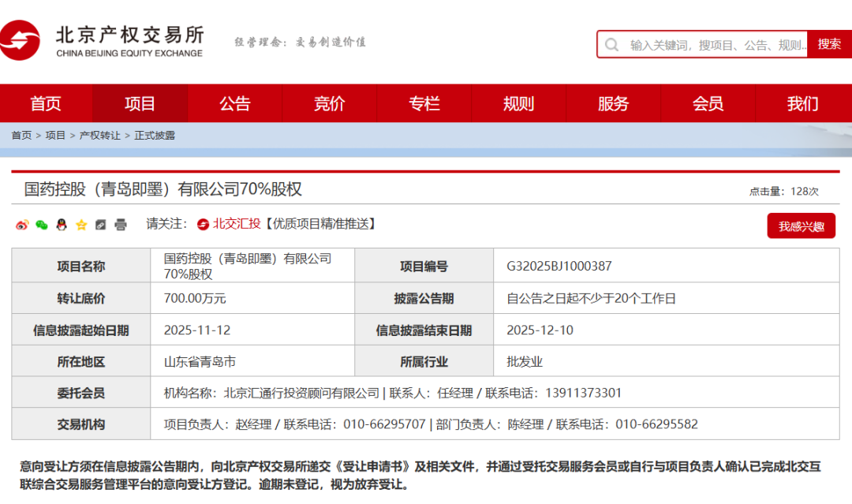
Task: Open the 首页 navigation tab
Action: click(47, 103)
